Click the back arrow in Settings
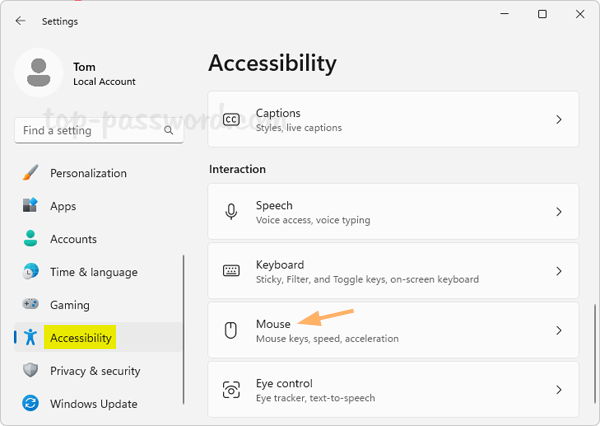 coord(21,21)
